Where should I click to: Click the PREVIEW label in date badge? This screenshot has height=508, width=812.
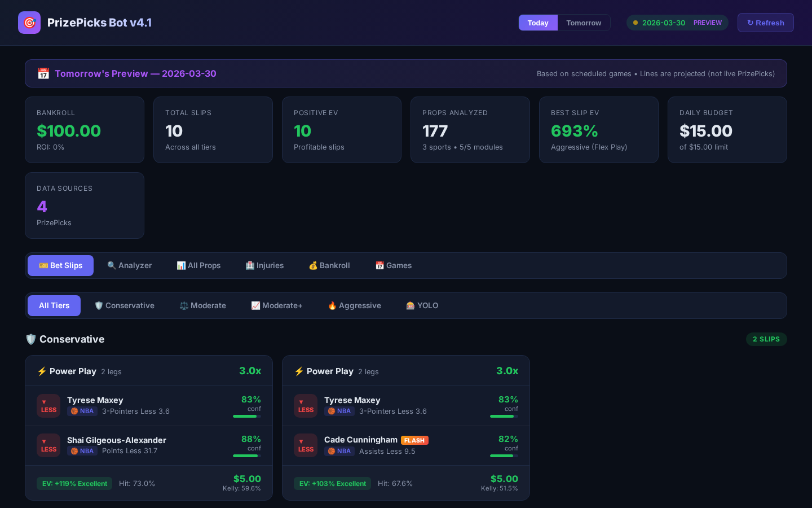(708, 23)
